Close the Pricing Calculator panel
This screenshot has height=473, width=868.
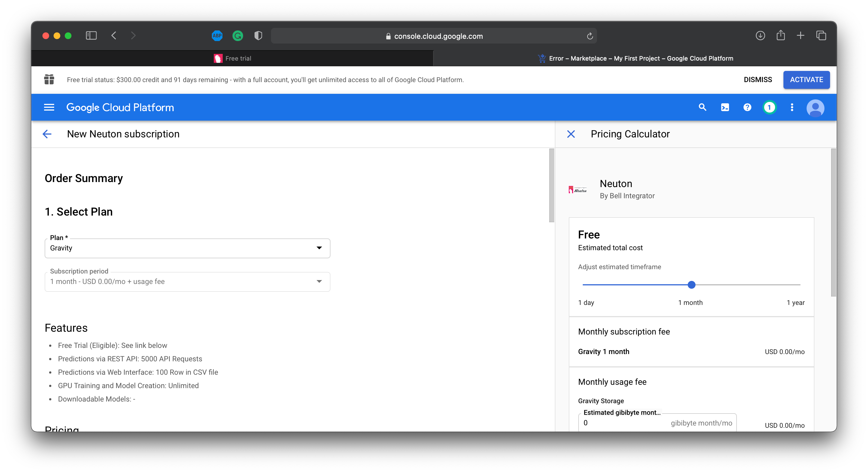point(571,134)
